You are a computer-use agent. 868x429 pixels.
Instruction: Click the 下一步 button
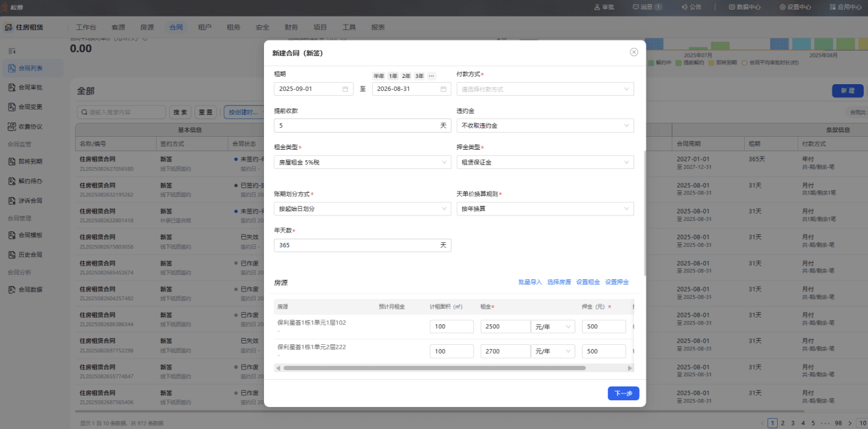[x=623, y=393]
